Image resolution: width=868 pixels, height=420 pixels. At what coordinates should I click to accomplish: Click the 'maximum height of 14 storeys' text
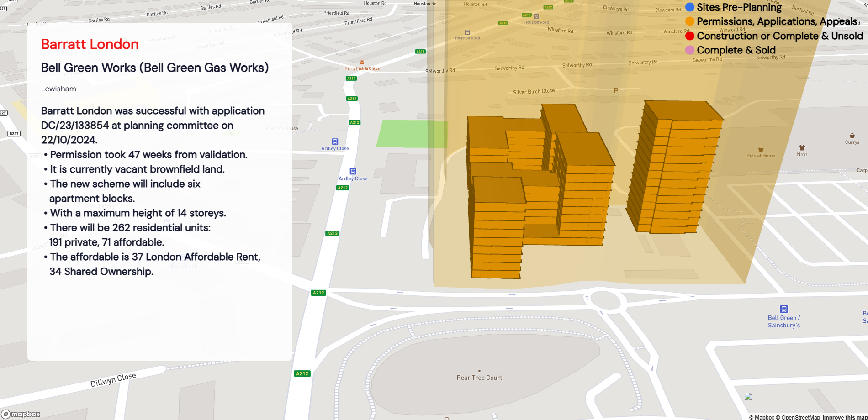point(138,213)
